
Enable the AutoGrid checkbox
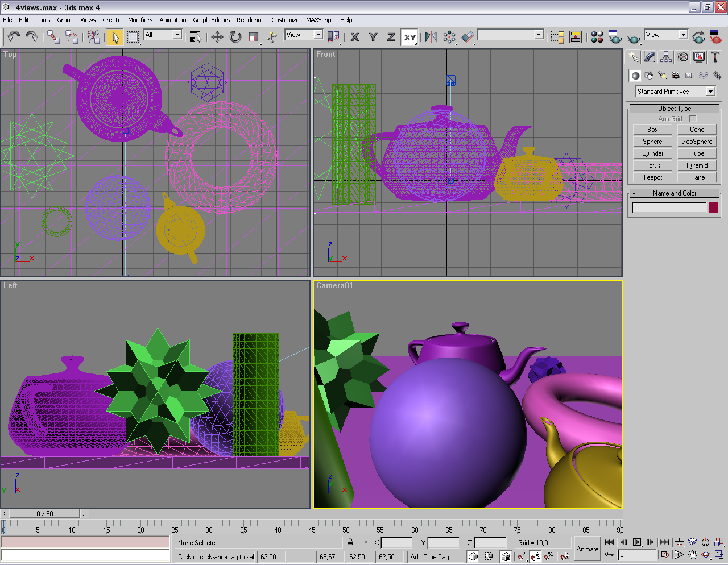[693, 119]
